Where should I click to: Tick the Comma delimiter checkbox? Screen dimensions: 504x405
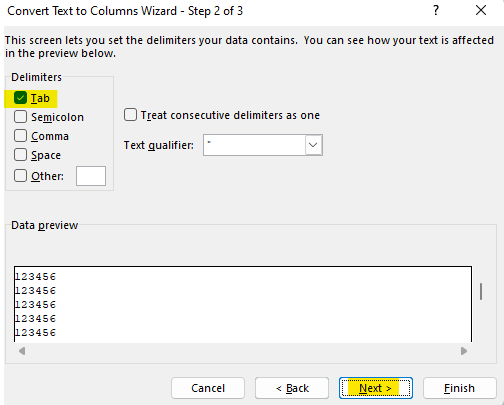(x=20, y=136)
